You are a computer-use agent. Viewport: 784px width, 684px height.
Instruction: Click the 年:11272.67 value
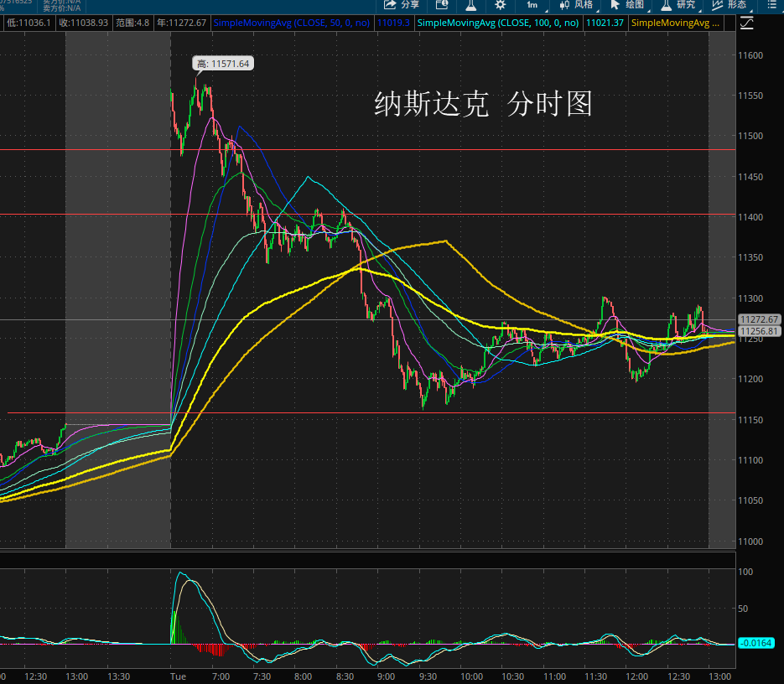coord(181,23)
